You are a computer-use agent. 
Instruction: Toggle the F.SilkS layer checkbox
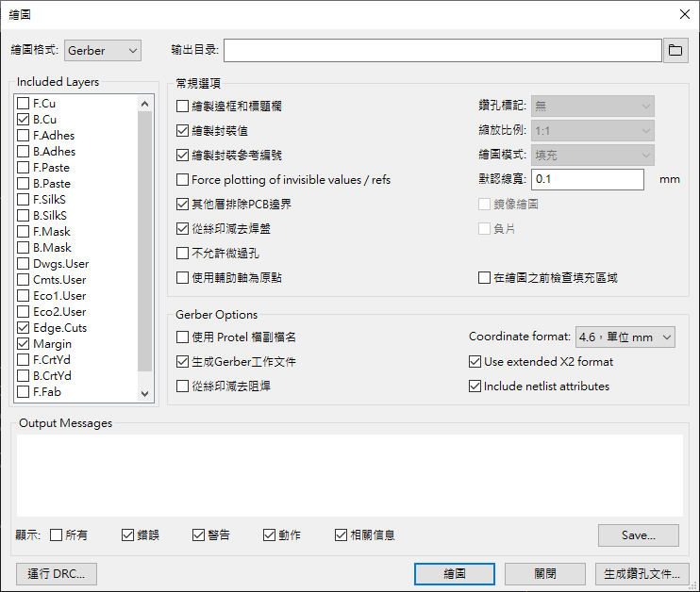[25, 200]
